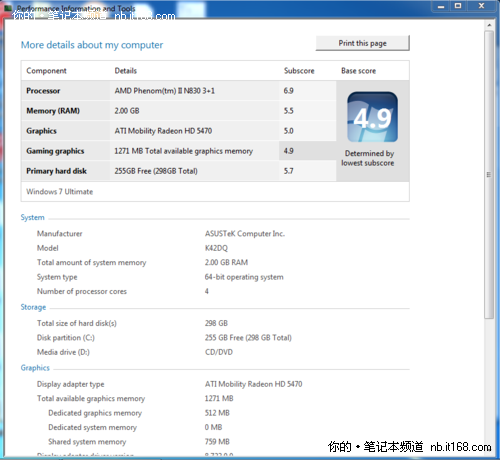Click the scrollbar up arrow
Screen dimensions: 500x460
(489, 25)
